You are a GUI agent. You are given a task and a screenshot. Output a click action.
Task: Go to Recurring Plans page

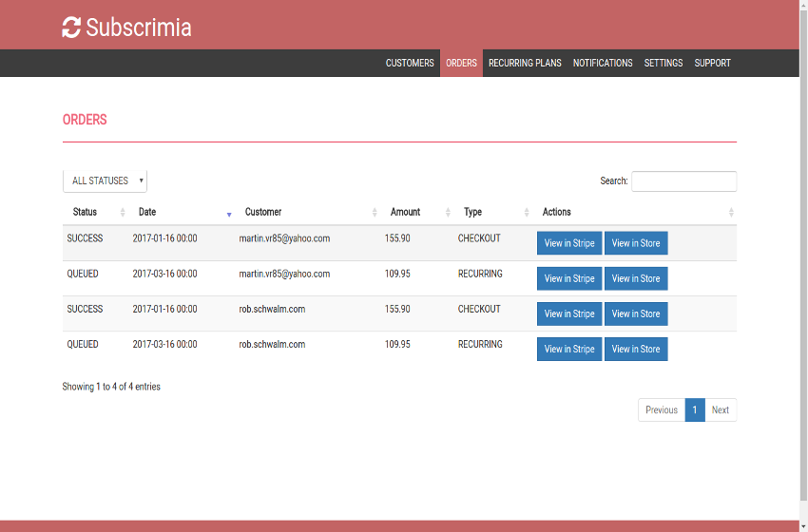(x=525, y=64)
